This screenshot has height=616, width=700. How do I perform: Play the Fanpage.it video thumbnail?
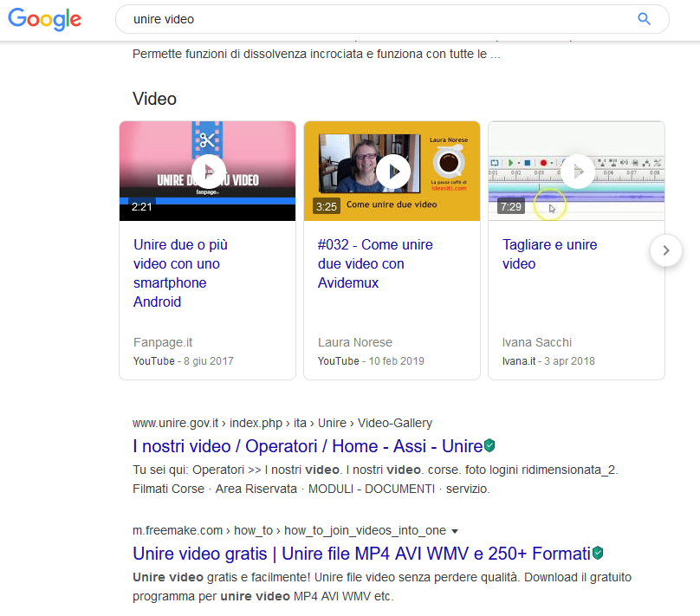tap(208, 171)
